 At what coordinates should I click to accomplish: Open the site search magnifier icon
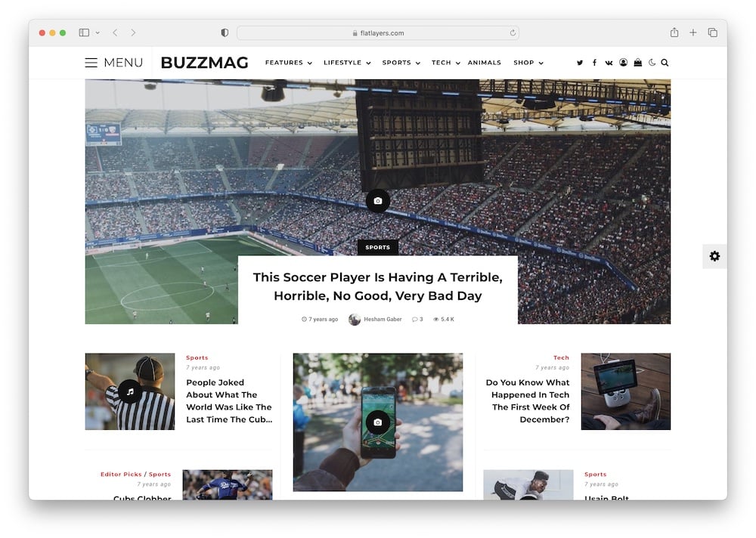665,63
